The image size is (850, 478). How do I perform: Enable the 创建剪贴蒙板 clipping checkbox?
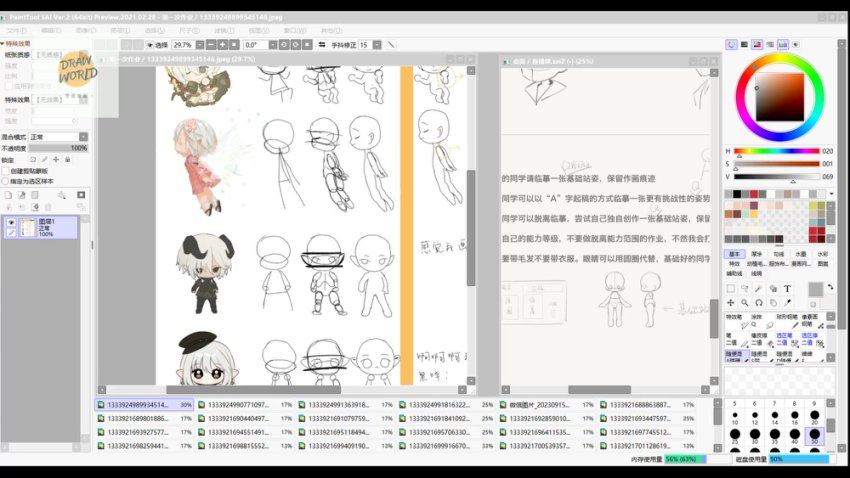click(x=6, y=171)
